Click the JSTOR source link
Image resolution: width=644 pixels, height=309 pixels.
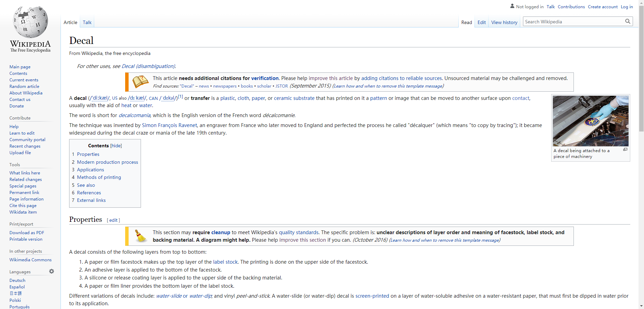point(282,86)
